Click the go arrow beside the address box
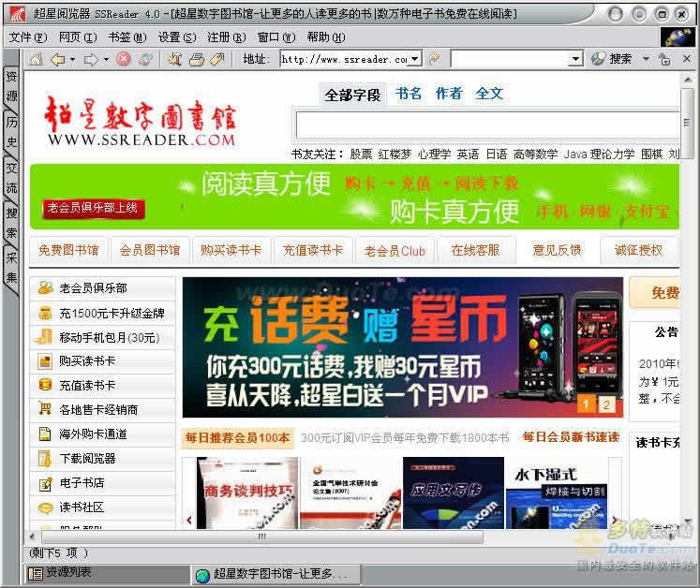 [434, 59]
